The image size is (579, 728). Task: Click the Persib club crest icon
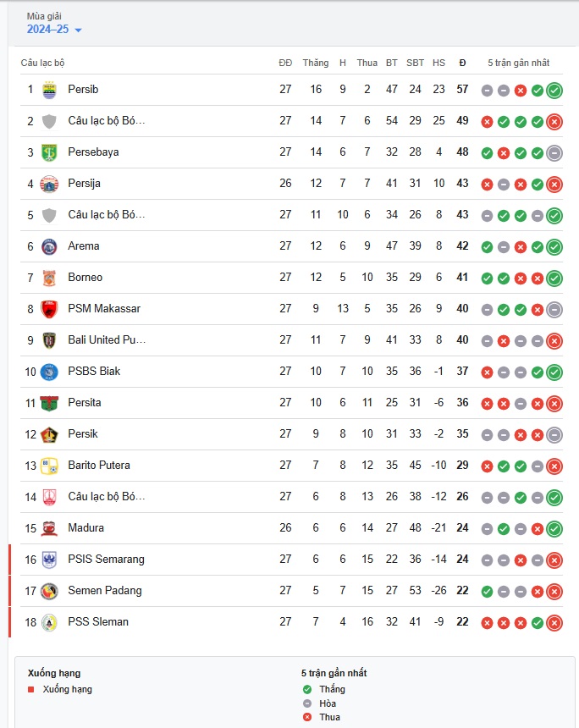(49, 90)
